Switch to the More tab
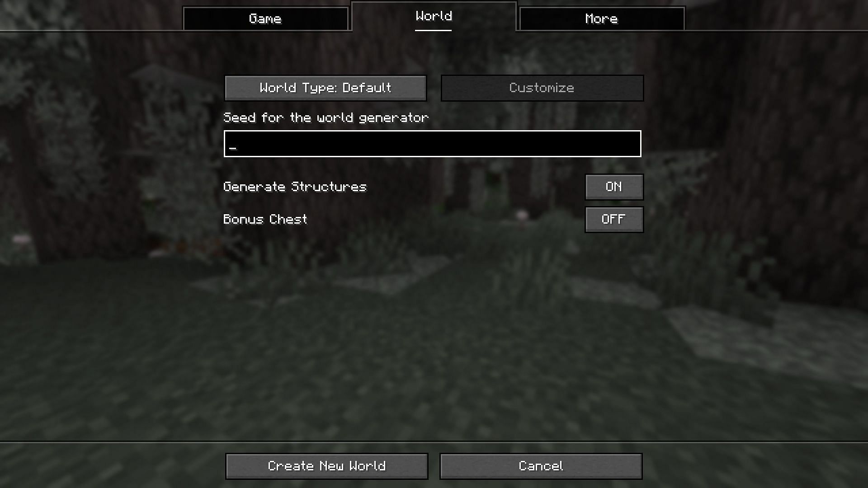Screen dimensions: 868x488 coord(600,18)
